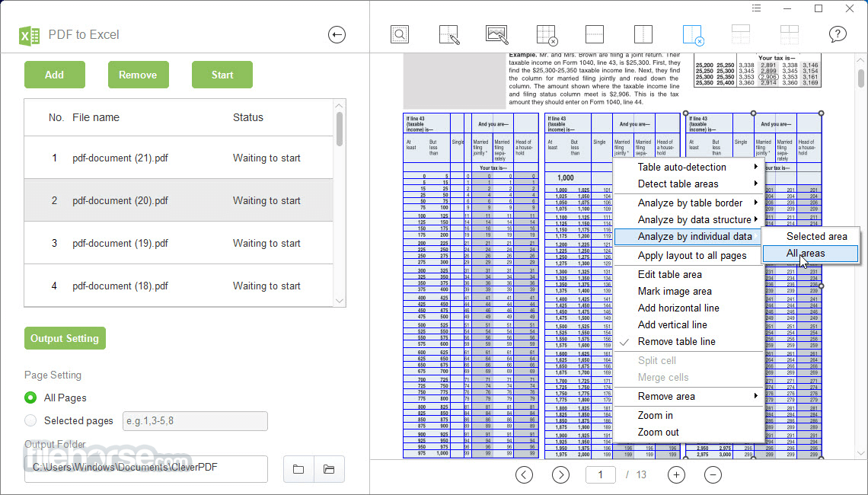Select the mark image area tool
This screenshot has height=495, width=868.
click(496, 34)
